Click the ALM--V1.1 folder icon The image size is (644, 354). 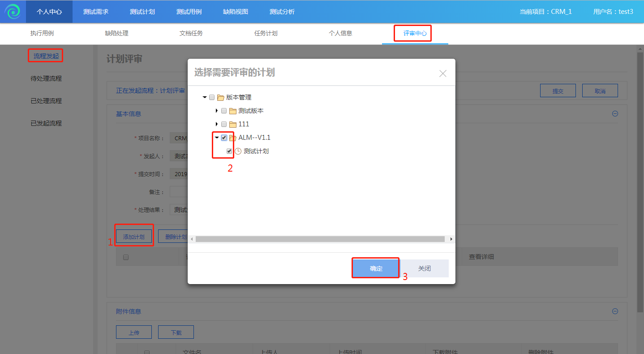232,138
